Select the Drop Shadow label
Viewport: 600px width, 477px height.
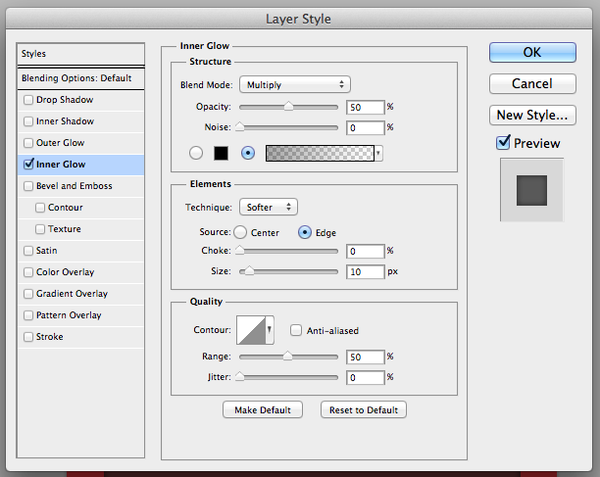[x=64, y=100]
